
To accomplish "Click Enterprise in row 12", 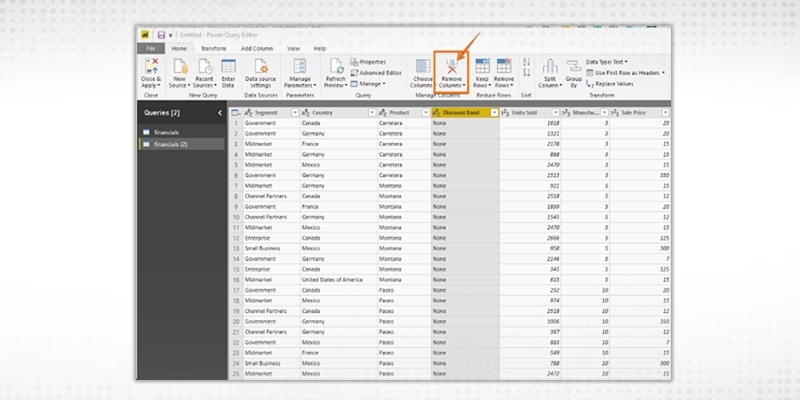I will click(257, 238).
